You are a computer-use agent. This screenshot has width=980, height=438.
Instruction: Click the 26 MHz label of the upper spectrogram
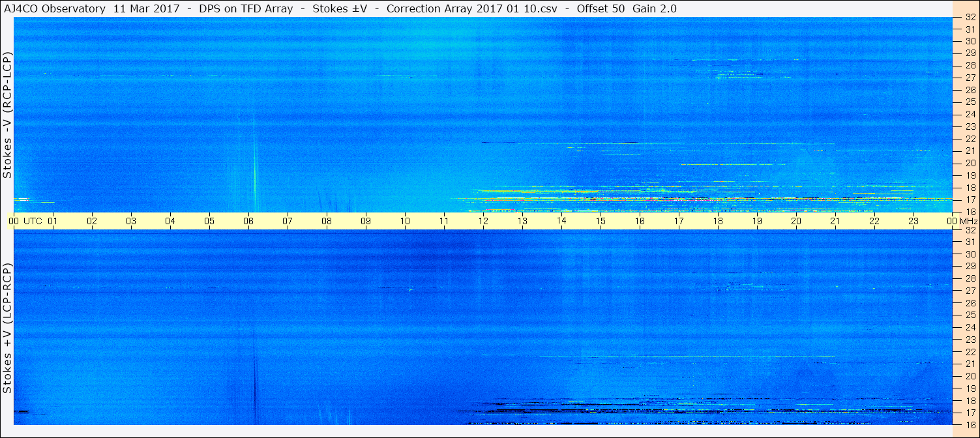970,90
